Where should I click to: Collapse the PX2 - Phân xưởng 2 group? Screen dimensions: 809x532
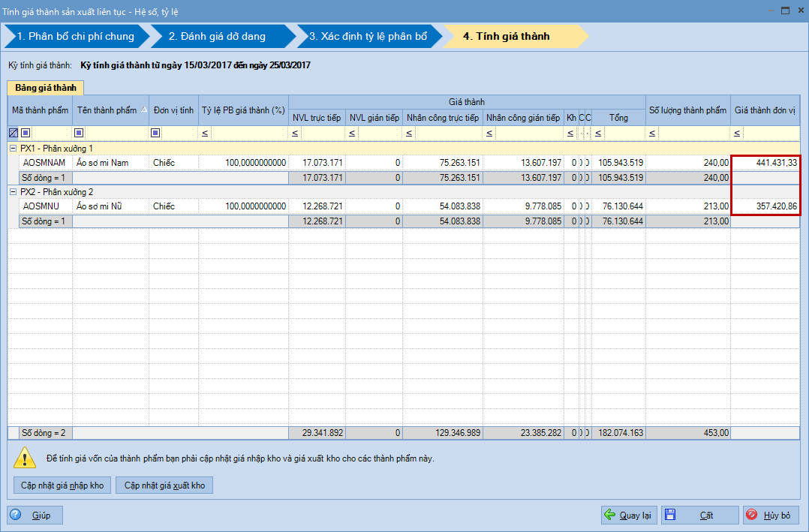tap(13, 192)
